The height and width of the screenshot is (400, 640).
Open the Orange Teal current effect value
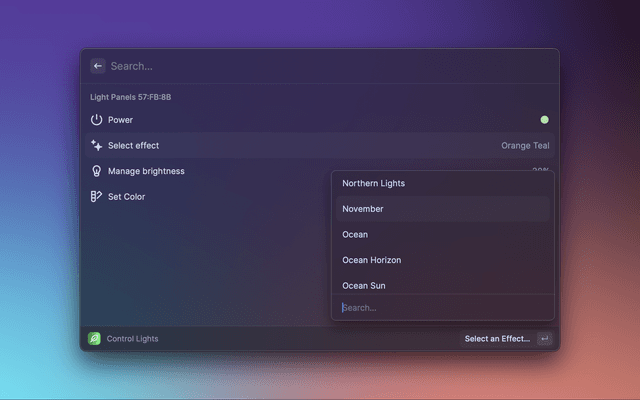525,146
